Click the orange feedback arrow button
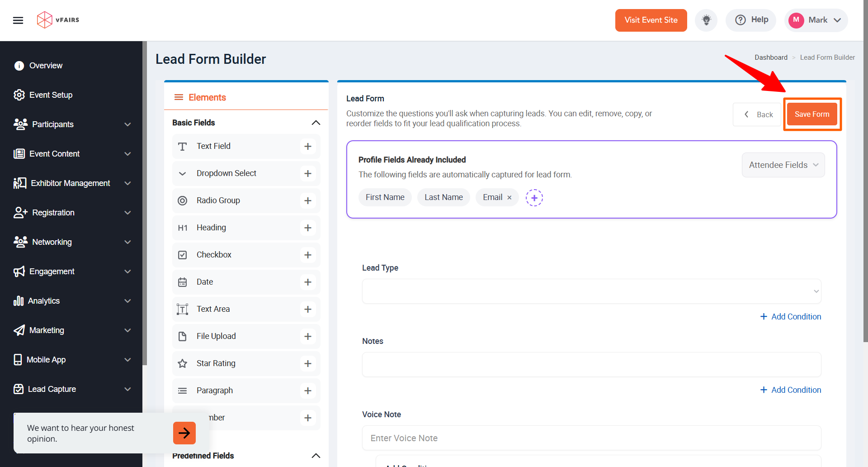Viewport: 868px width, 467px height. (x=184, y=433)
